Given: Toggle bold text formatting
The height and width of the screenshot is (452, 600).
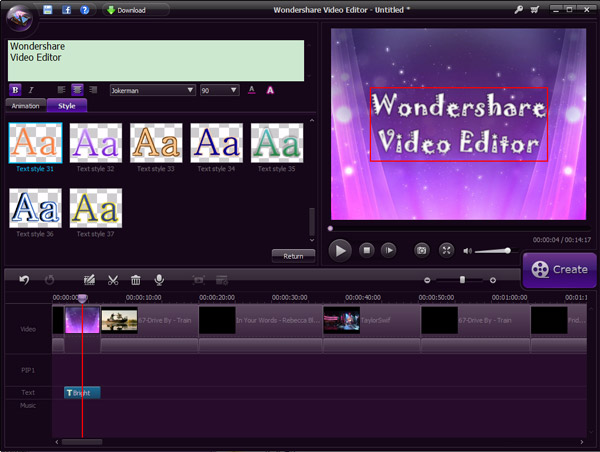Looking at the screenshot, I should point(14,90).
